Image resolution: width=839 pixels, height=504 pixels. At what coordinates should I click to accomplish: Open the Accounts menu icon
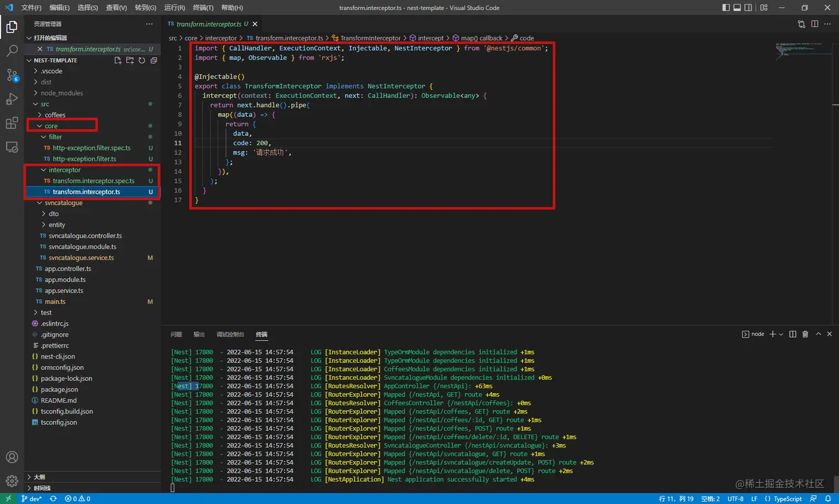(x=12, y=457)
